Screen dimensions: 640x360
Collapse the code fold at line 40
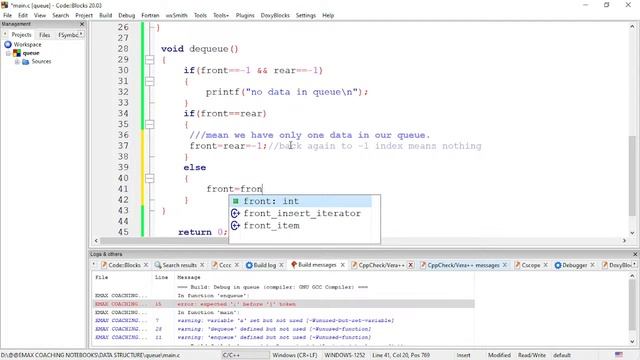150,178
